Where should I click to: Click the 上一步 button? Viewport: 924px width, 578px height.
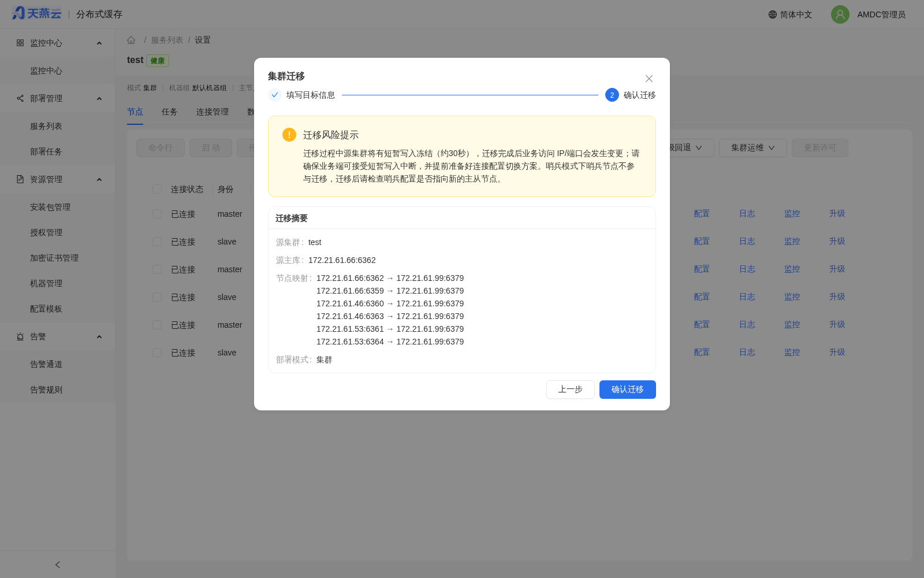point(571,390)
